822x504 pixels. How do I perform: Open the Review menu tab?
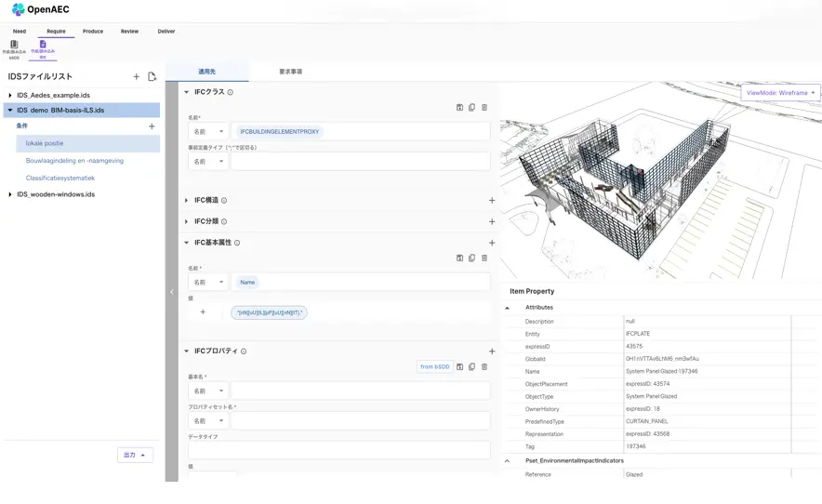(129, 32)
